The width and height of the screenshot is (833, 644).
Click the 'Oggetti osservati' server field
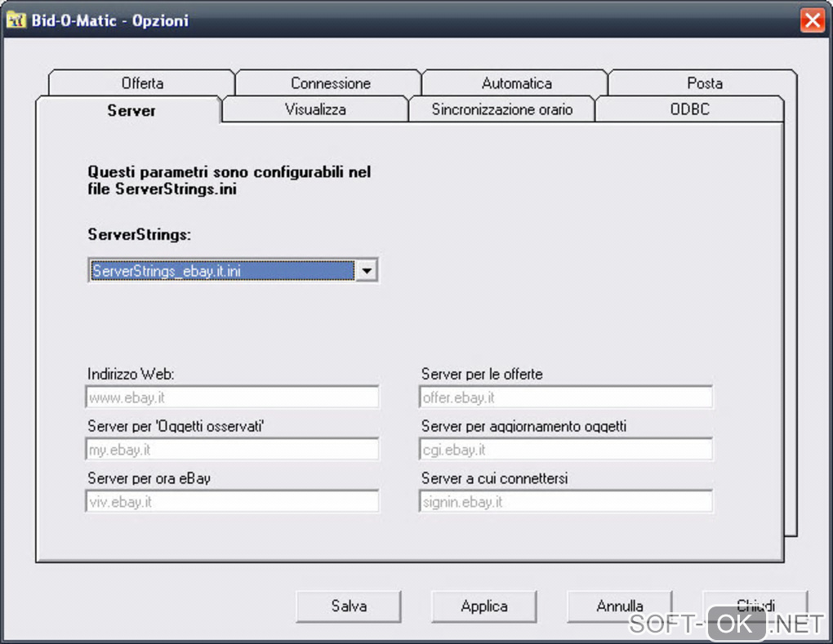coord(232,449)
